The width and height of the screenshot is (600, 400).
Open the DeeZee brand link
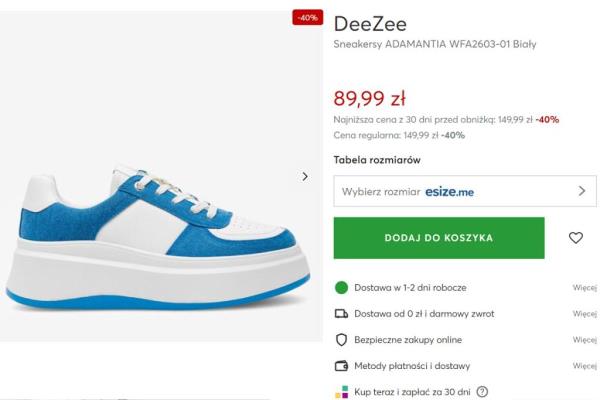point(369,23)
